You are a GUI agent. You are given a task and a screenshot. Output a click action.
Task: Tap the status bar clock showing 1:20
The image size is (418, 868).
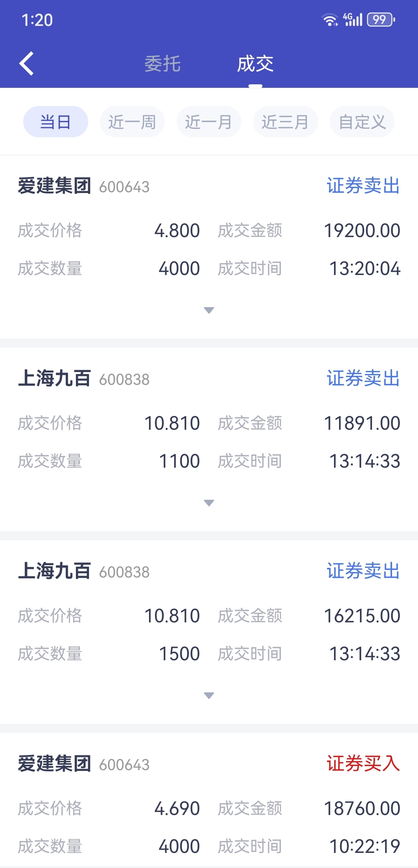[37, 20]
